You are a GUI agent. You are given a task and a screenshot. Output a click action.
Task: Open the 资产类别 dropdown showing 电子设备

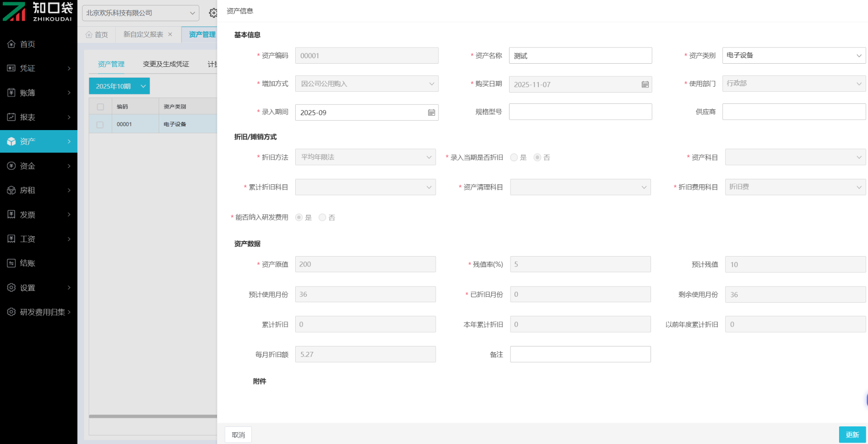click(x=793, y=56)
